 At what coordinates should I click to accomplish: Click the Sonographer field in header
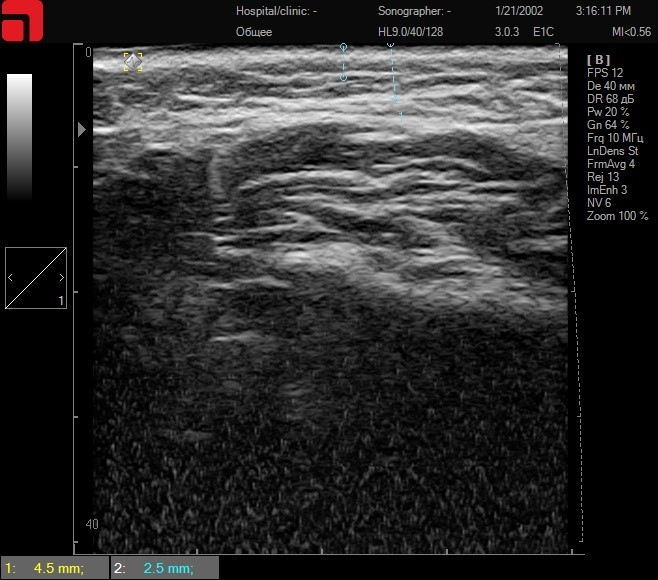414,12
